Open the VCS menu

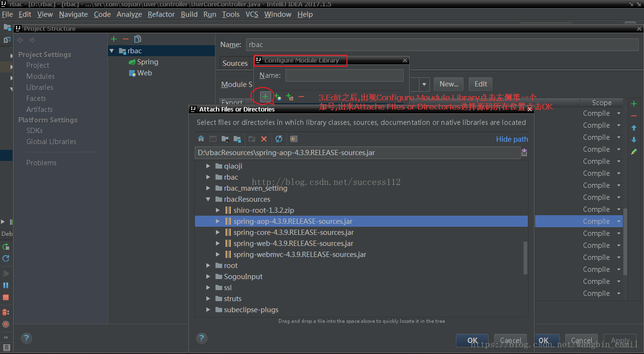pos(252,14)
